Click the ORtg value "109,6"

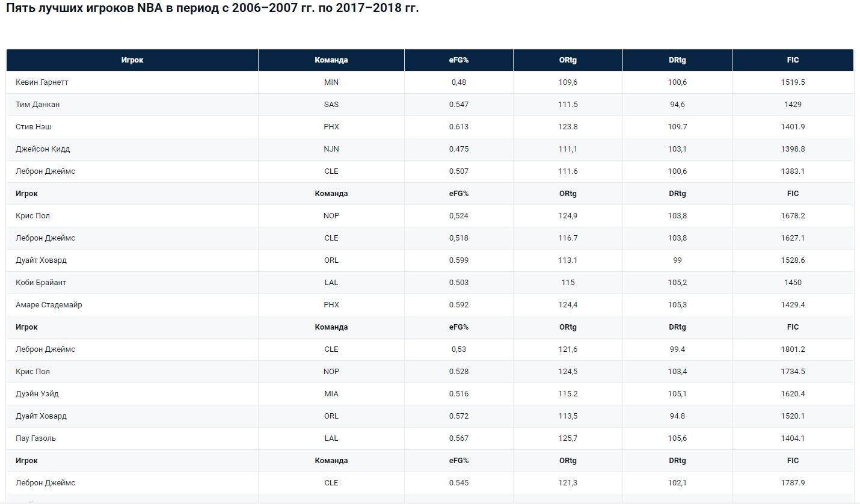568,82
